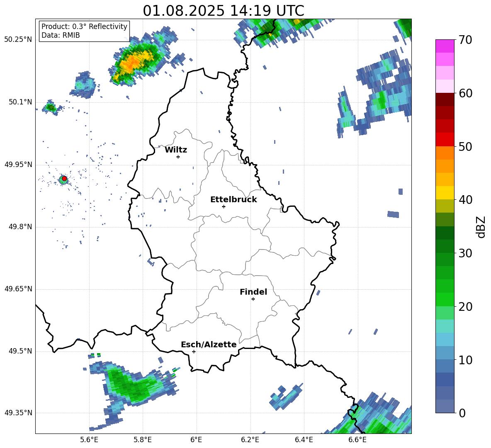Click the Ettelbruck label text
Screen dimensions: 491x448
[x=233, y=200]
